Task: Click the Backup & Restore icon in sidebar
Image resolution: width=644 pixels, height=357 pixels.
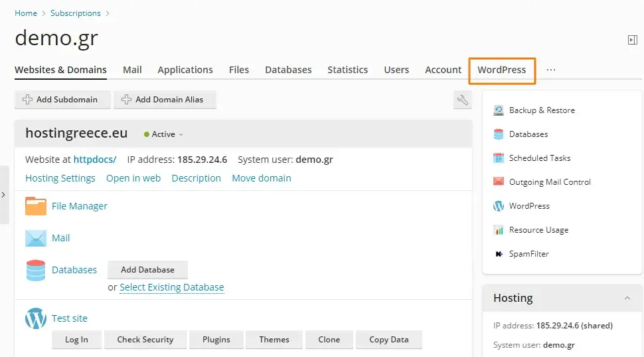Action: pos(498,110)
